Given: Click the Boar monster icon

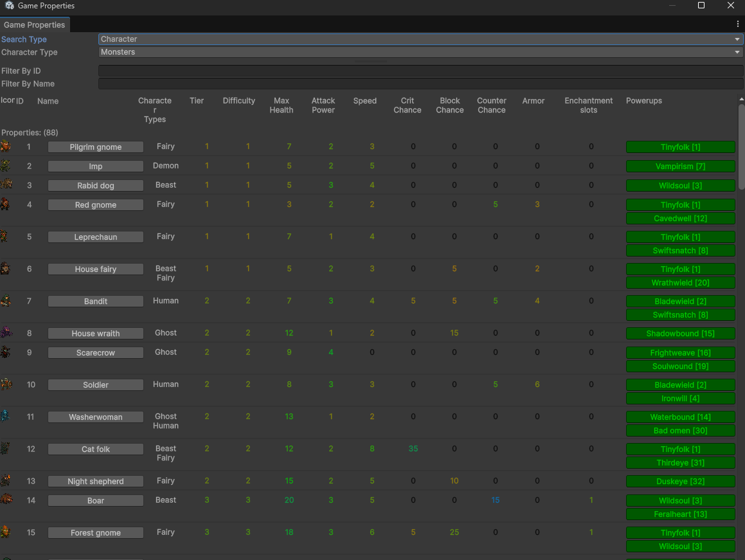Looking at the screenshot, I should [6, 500].
